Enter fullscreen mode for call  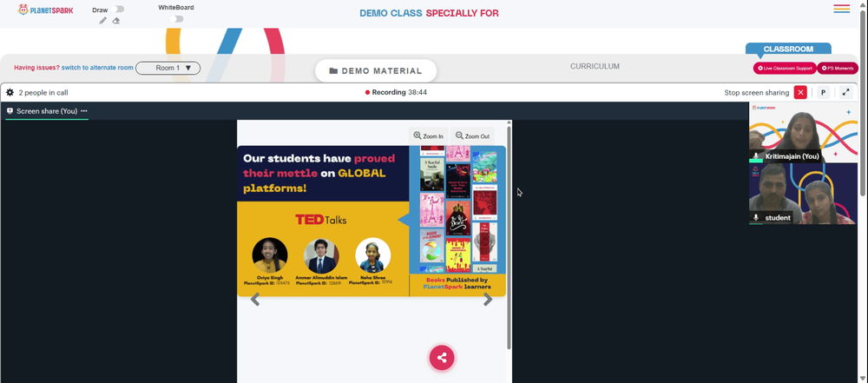845,93
